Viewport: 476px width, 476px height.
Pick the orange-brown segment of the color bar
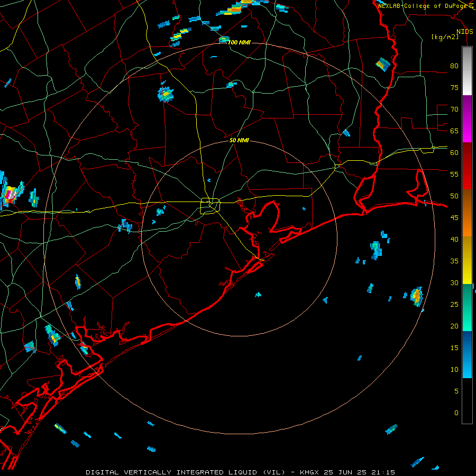467,213
